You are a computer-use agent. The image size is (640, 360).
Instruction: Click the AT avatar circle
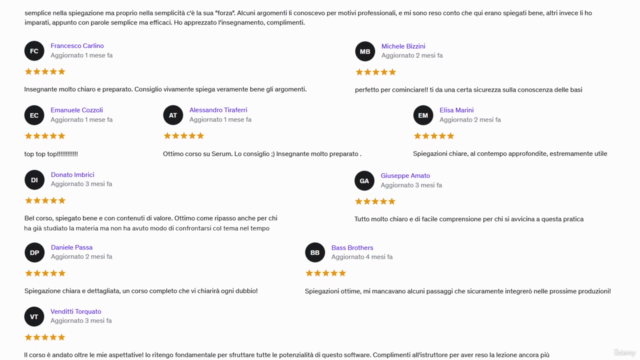[x=173, y=115]
